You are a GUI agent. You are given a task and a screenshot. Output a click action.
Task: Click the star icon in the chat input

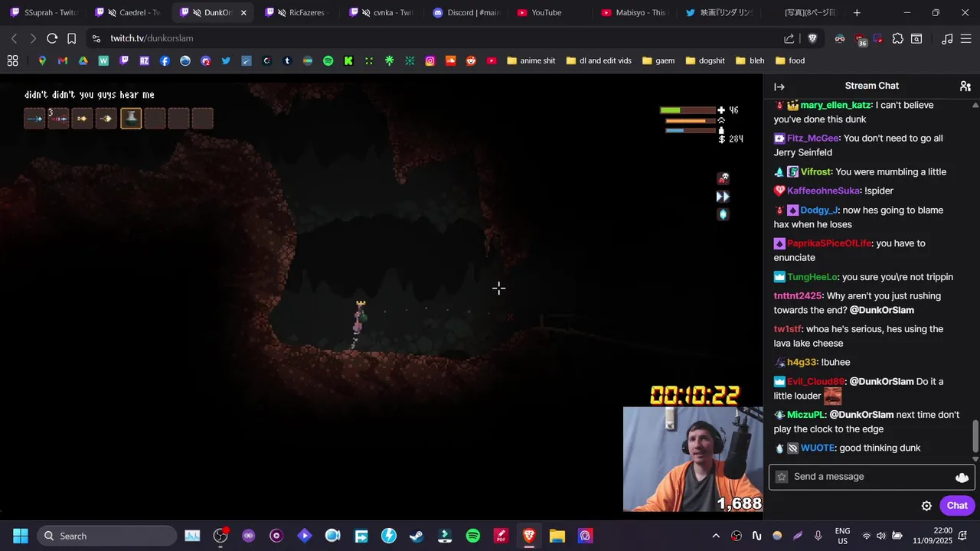tap(782, 477)
